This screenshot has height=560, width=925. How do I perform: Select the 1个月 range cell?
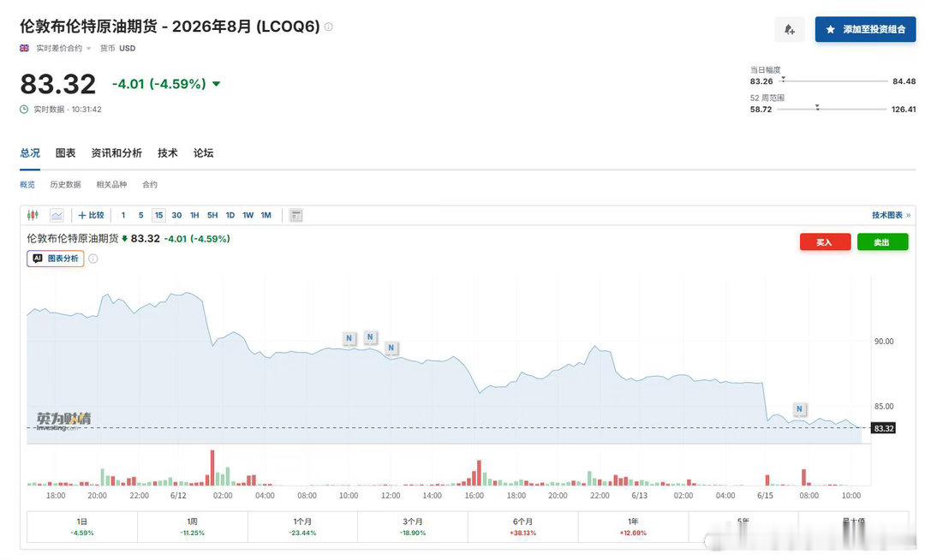coord(302,527)
